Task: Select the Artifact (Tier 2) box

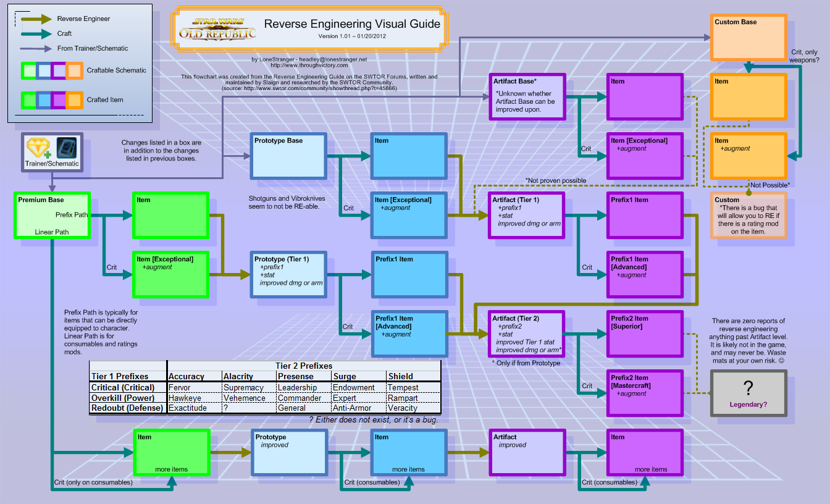Action: (526, 334)
